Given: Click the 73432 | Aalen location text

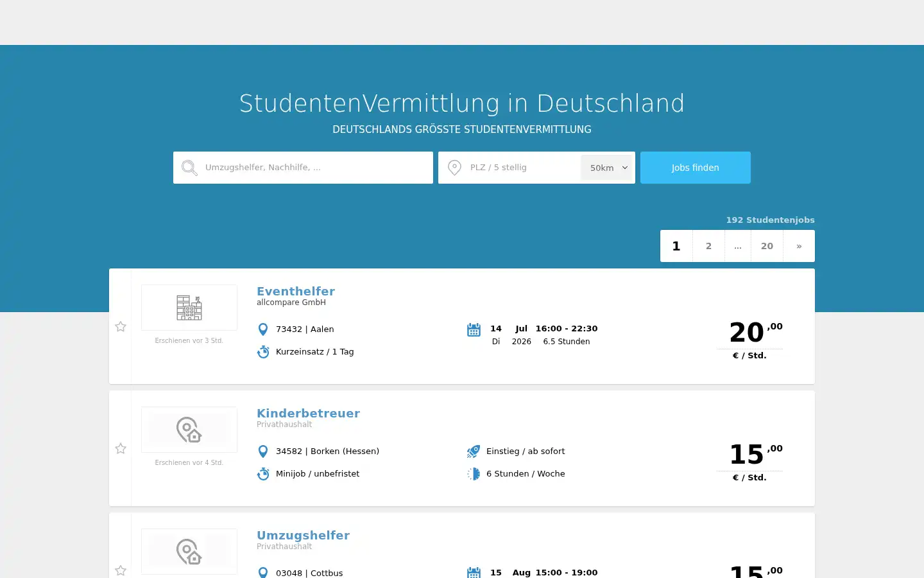Looking at the screenshot, I should tap(305, 329).
